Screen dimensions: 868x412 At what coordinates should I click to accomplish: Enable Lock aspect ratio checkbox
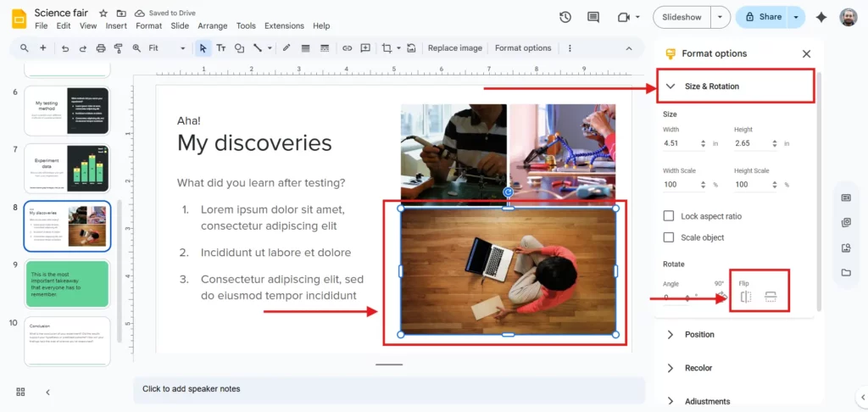pos(669,216)
